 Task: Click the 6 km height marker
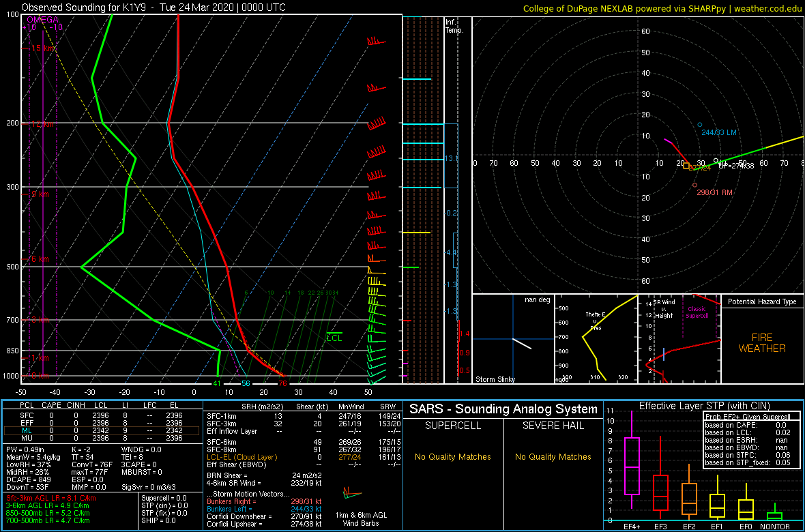pyautogui.click(x=40, y=259)
